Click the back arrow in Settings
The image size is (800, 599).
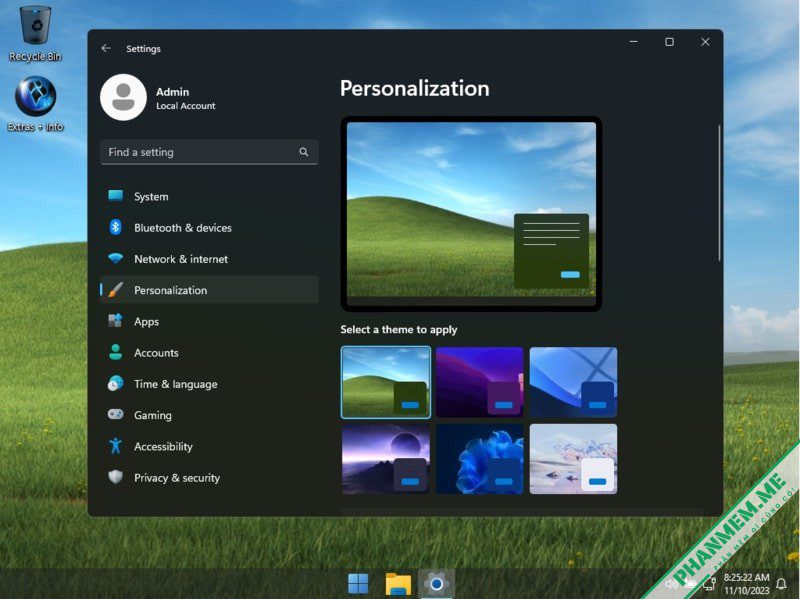coord(106,48)
